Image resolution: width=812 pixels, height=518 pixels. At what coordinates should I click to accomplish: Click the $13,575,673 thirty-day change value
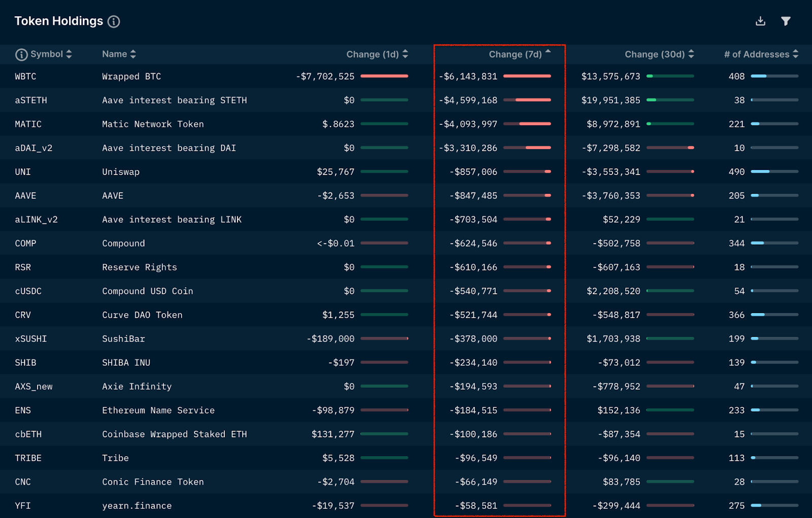(x=611, y=76)
